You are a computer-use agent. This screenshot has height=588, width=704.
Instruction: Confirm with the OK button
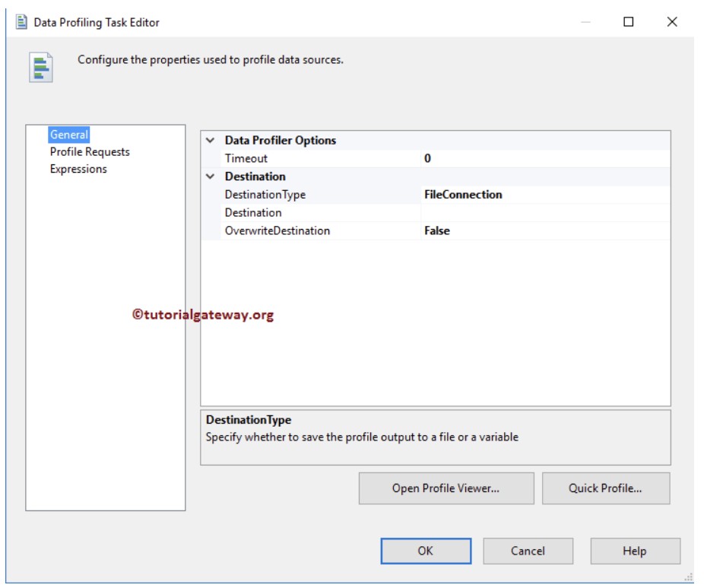point(426,551)
